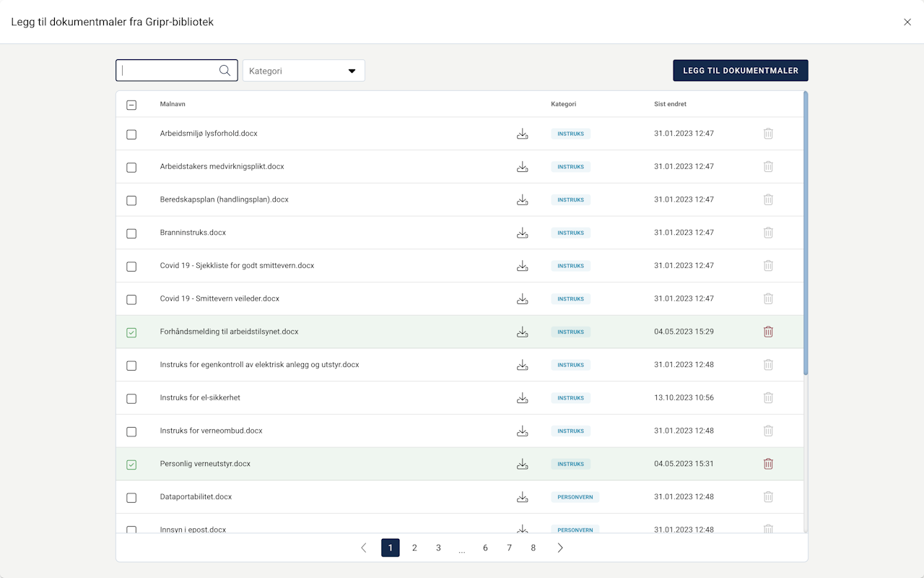Jump to page 8
The width and height of the screenshot is (924, 578).
(533, 548)
